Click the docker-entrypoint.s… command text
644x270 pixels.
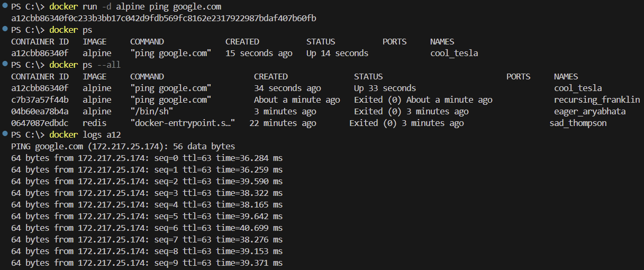pos(183,123)
